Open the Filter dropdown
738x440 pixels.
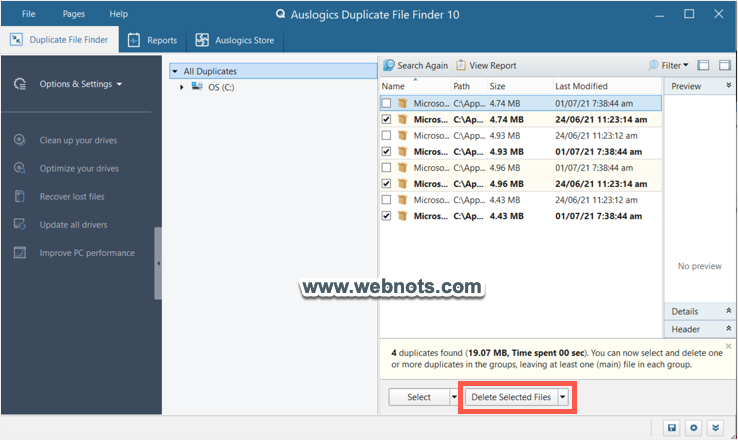click(669, 66)
